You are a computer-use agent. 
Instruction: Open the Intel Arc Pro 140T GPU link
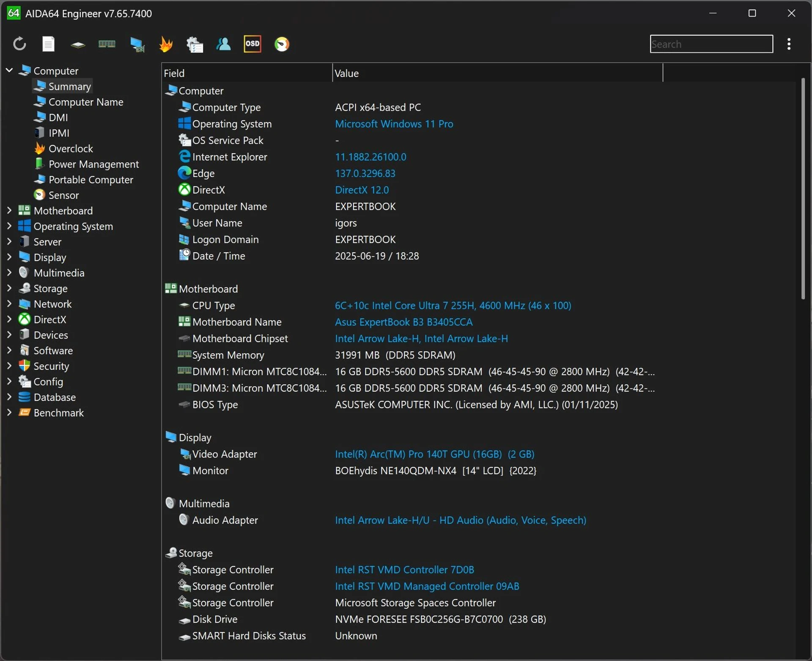434,454
